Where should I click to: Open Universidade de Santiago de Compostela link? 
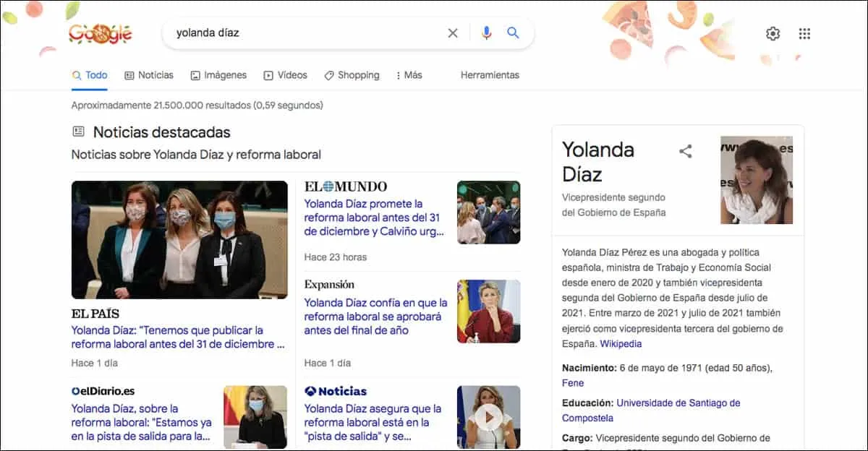point(651,411)
